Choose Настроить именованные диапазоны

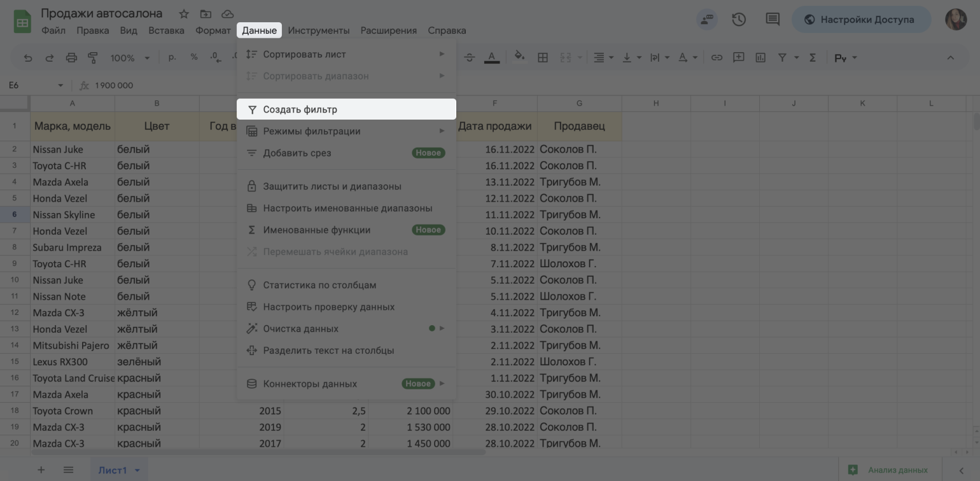click(x=346, y=208)
